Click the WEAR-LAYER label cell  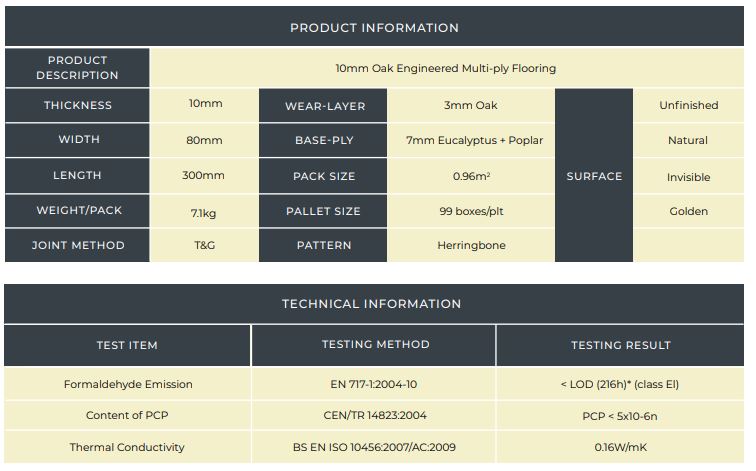(x=324, y=105)
